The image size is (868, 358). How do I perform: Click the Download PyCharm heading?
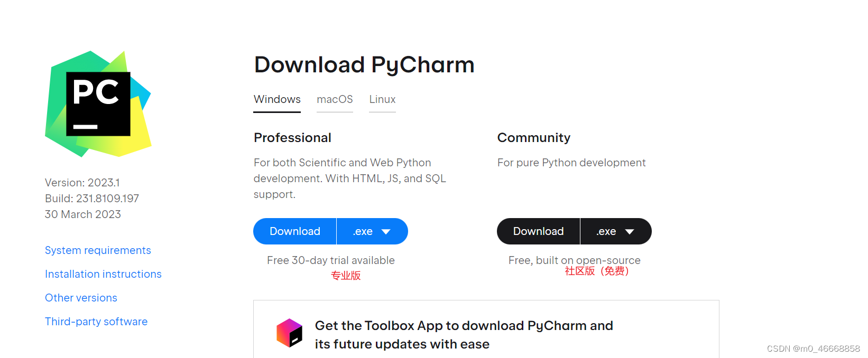[364, 64]
